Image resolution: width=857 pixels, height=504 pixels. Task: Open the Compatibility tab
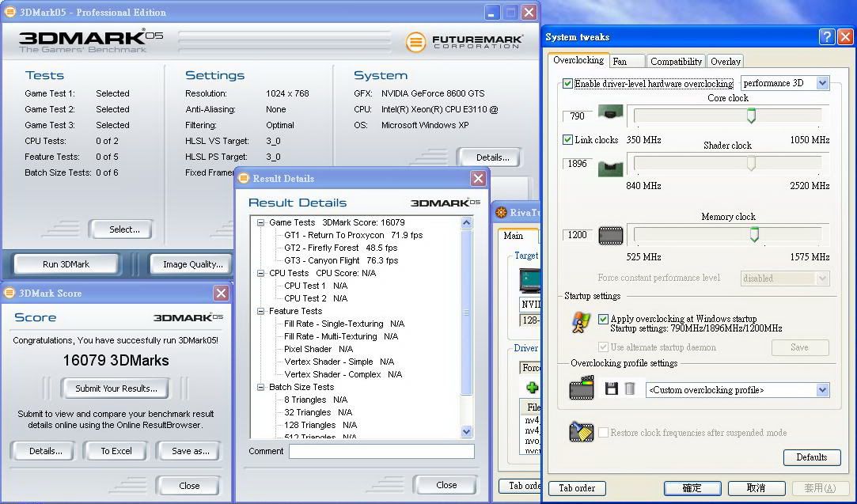point(676,61)
